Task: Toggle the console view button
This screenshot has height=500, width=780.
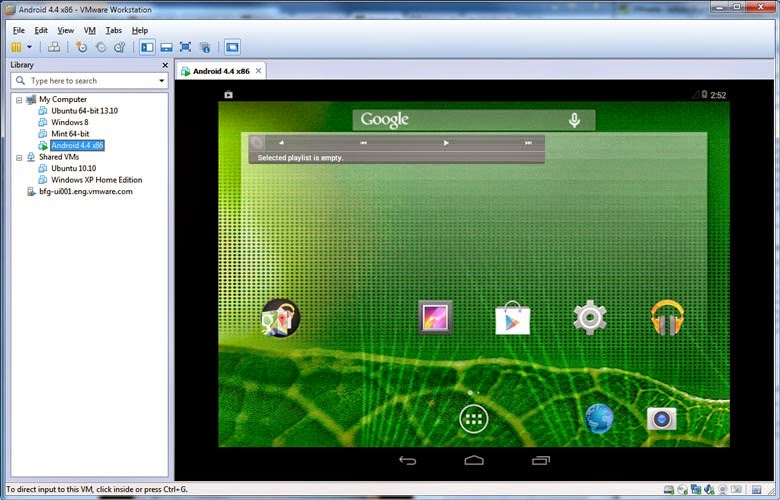Action: (x=232, y=47)
